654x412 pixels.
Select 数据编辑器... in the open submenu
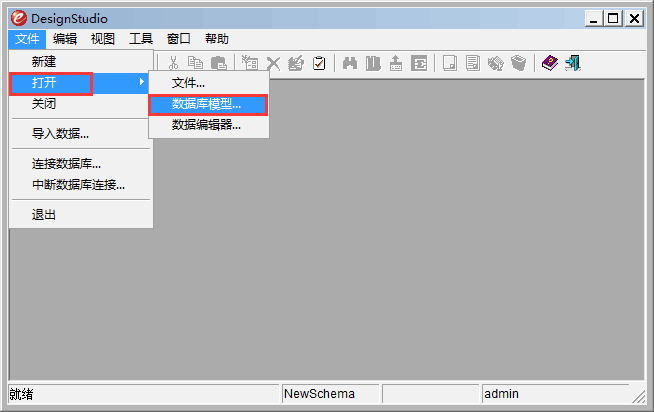pyautogui.click(x=209, y=125)
